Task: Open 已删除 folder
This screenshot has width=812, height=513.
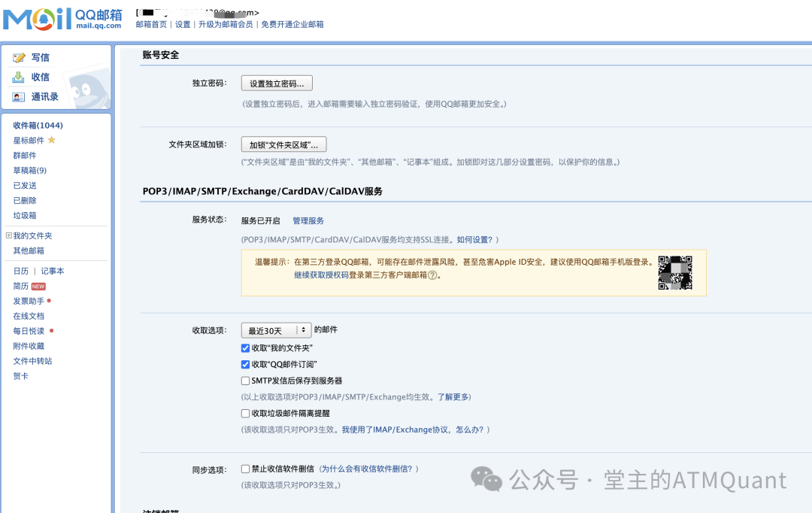Action: [x=24, y=201]
